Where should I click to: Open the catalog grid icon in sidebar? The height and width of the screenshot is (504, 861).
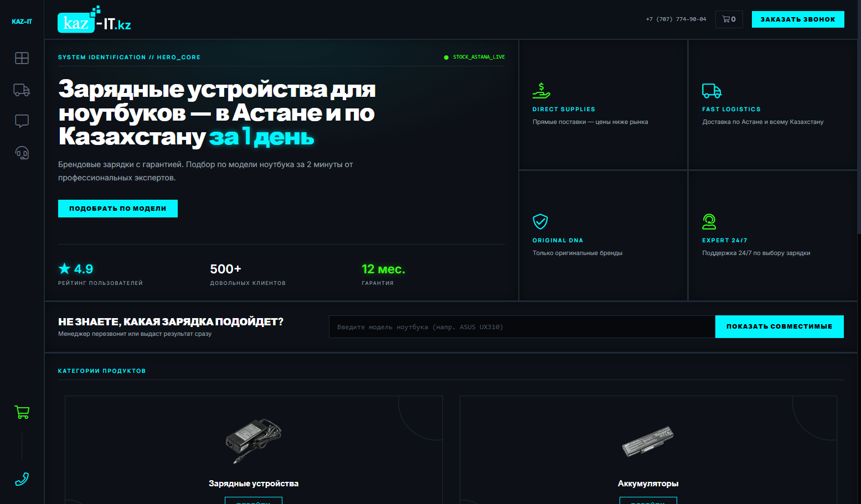(x=22, y=58)
